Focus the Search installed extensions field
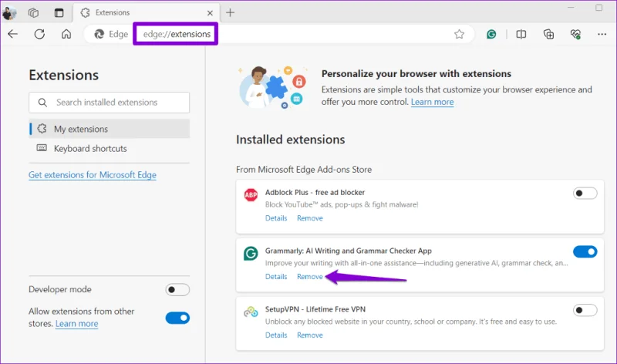This screenshot has width=617, height=364. pyautogui.click(x=109, y=103)
